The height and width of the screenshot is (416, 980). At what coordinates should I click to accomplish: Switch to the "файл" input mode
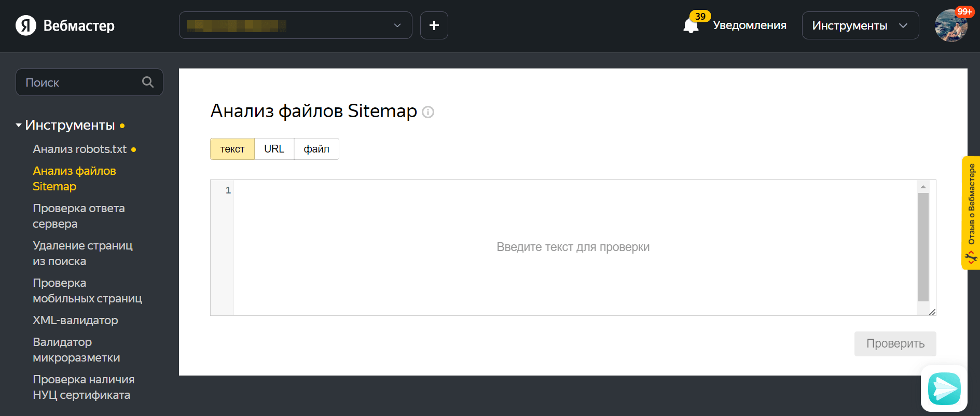coord(316,149)
